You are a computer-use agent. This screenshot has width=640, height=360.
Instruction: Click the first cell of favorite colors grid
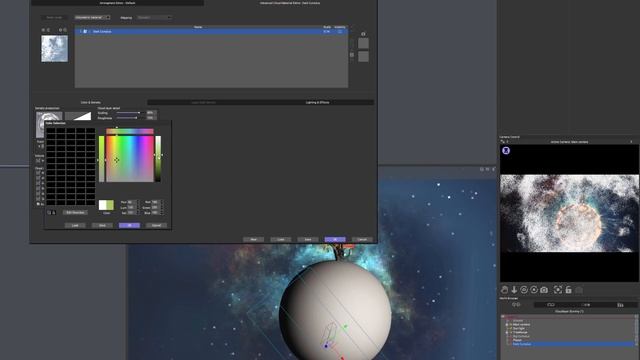51,131
